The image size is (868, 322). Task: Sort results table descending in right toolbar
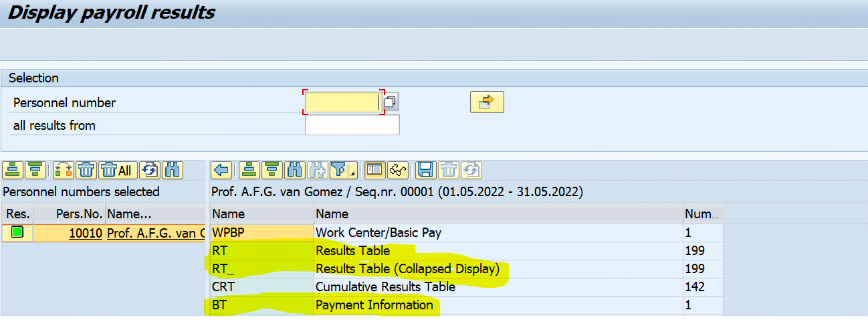click(x=272, y=170)
